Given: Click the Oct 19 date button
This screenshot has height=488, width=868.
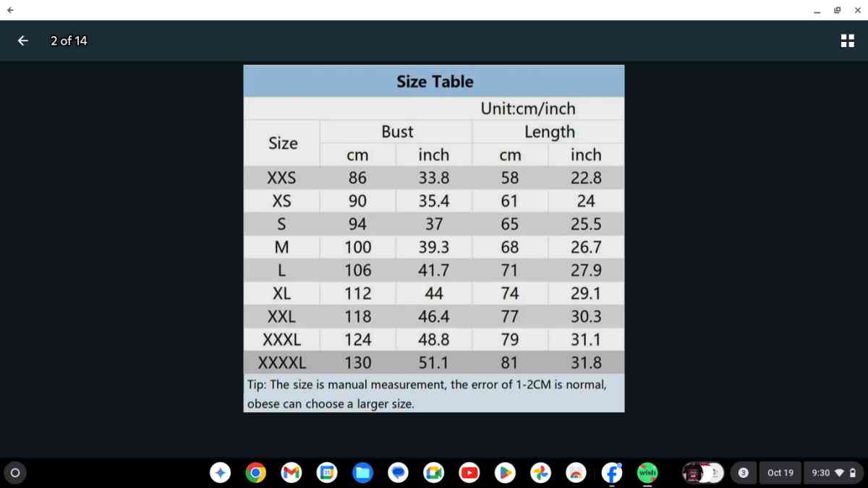Looking at the screenshot, I should [780, 473].
